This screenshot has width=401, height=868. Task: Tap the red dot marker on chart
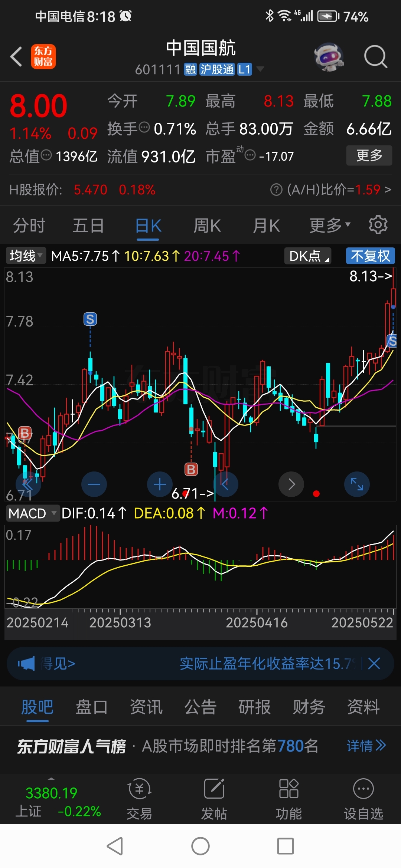tap(316, 493)
